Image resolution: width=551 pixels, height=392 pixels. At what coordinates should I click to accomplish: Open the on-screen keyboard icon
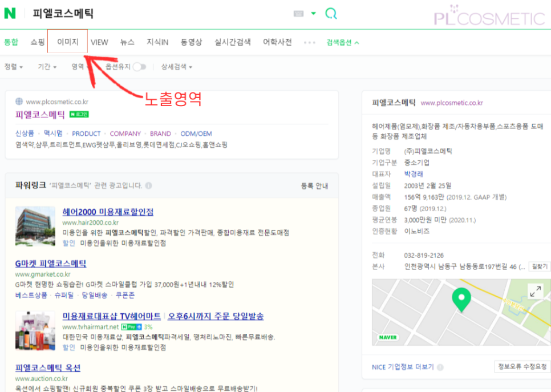coord(298,14)
